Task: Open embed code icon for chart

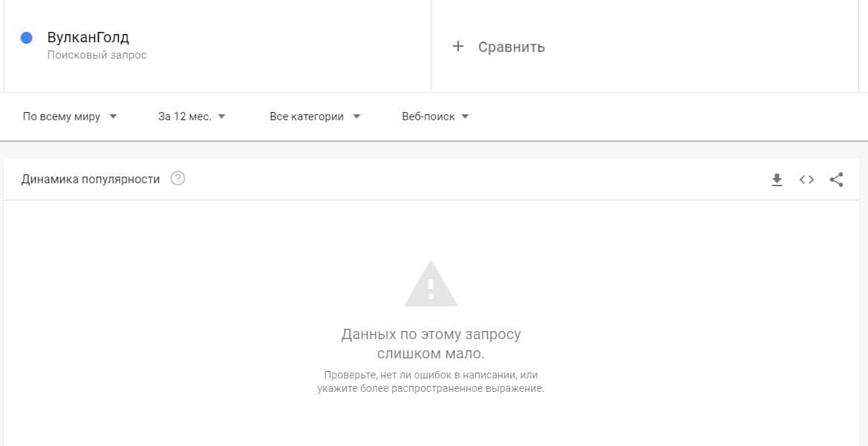Action: pyautogui.click(x=806, y=180)
